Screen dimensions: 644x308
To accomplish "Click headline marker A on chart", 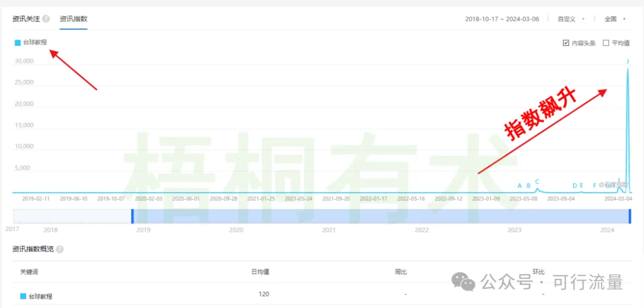I will click(519, 186).
